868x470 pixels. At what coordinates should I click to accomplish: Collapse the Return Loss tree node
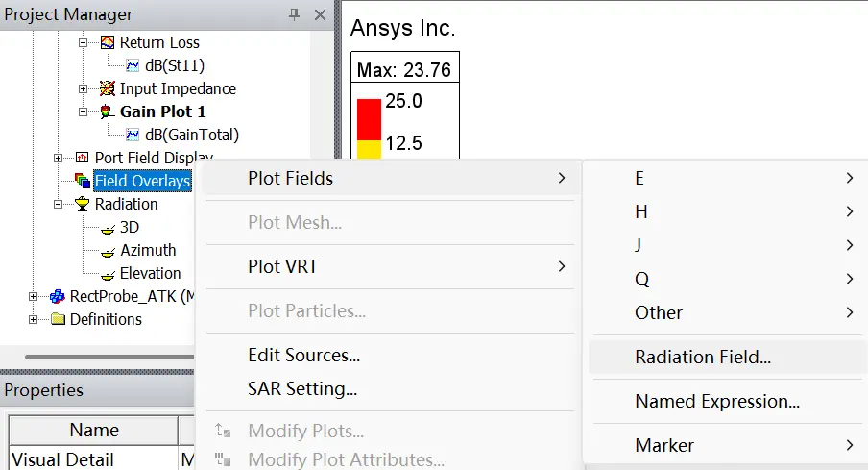(x=83, y=42)
